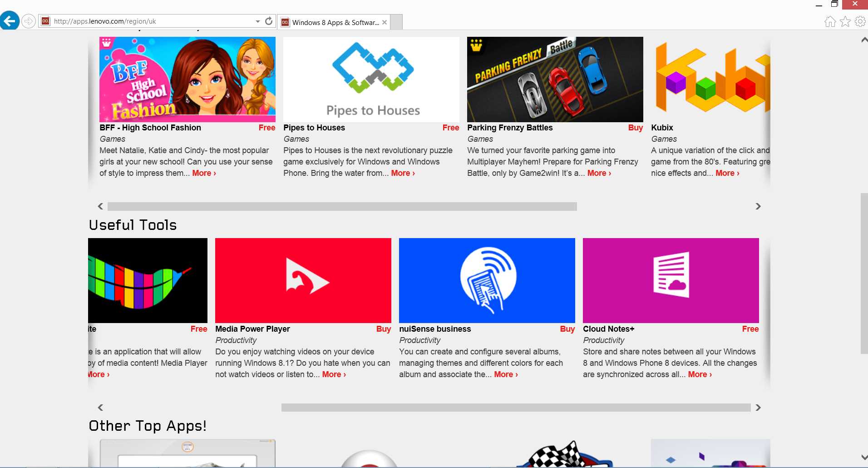The width and height of the screenshot is (868, 468).
Task: Click More link under BFF High School Fashion
Action: [x=204, y=173]
